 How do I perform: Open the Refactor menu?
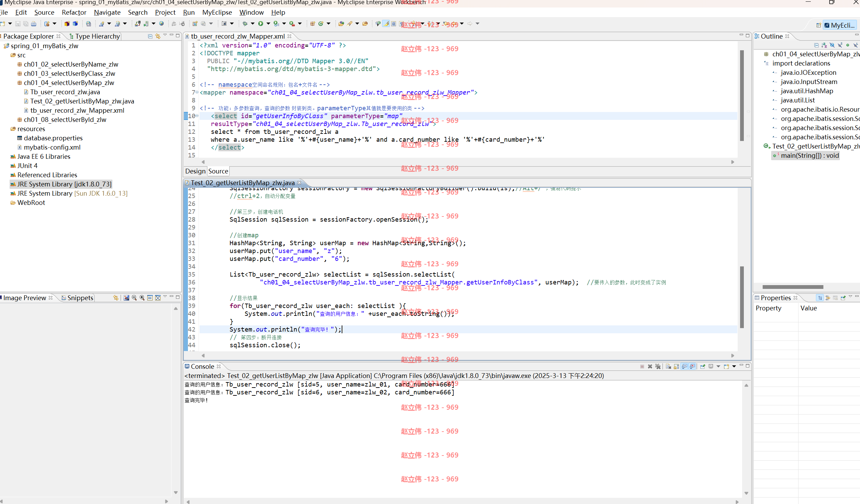click(74, 12)
